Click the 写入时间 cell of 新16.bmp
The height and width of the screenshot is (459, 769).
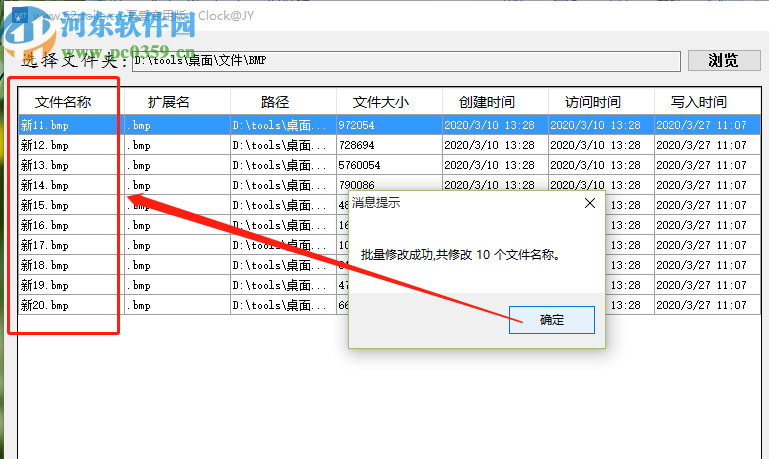coord(707,225)
